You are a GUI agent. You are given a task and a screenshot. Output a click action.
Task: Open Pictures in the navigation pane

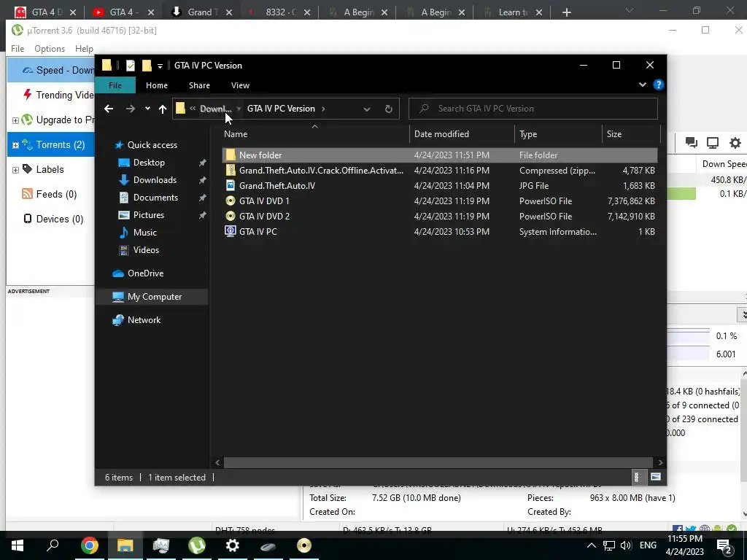(x=149, y=215)
